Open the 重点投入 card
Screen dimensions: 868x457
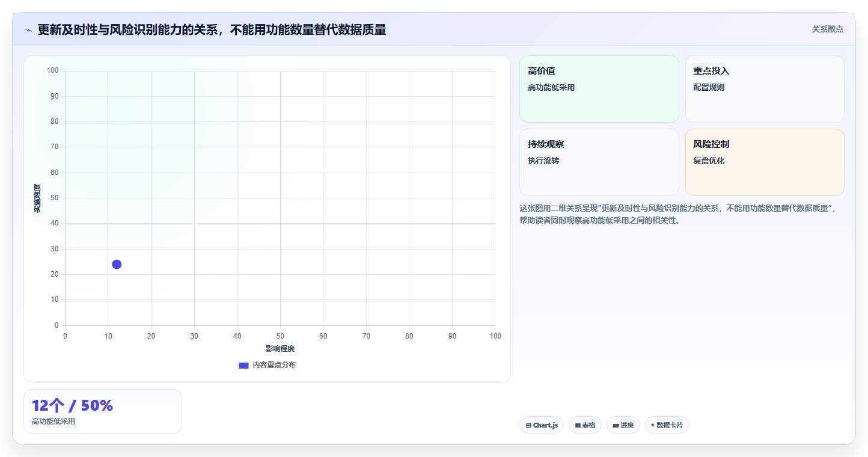[765, 89]
